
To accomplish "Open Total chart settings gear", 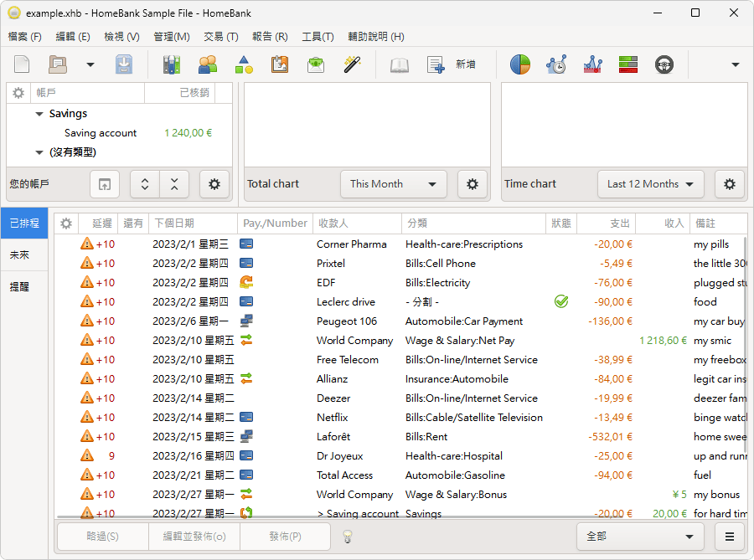I will 473,184.
